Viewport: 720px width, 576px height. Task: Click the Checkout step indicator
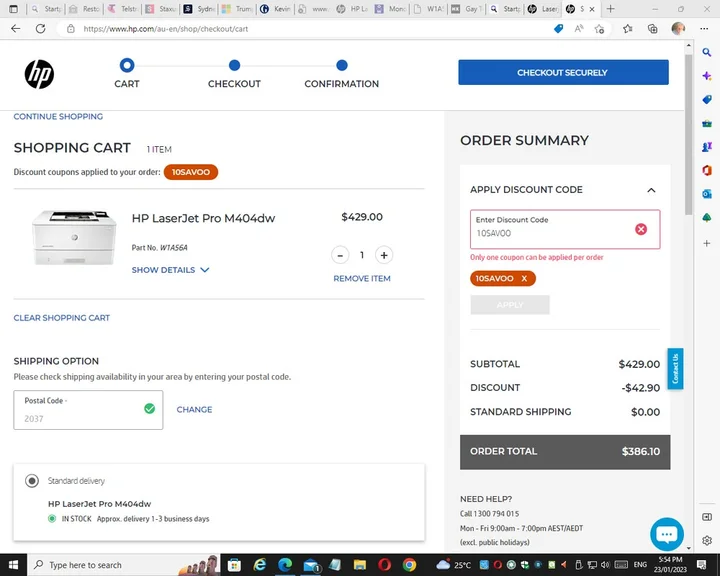[234, 73]
